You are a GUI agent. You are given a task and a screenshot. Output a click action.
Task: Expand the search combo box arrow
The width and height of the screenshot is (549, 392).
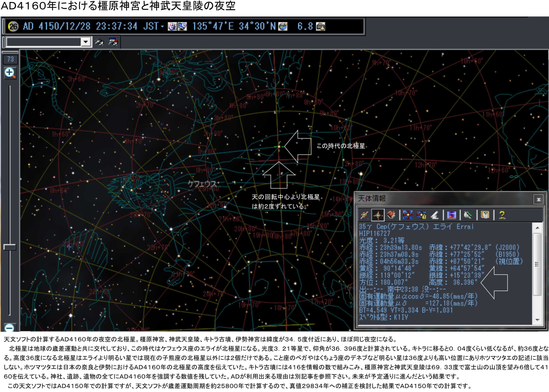86,42
